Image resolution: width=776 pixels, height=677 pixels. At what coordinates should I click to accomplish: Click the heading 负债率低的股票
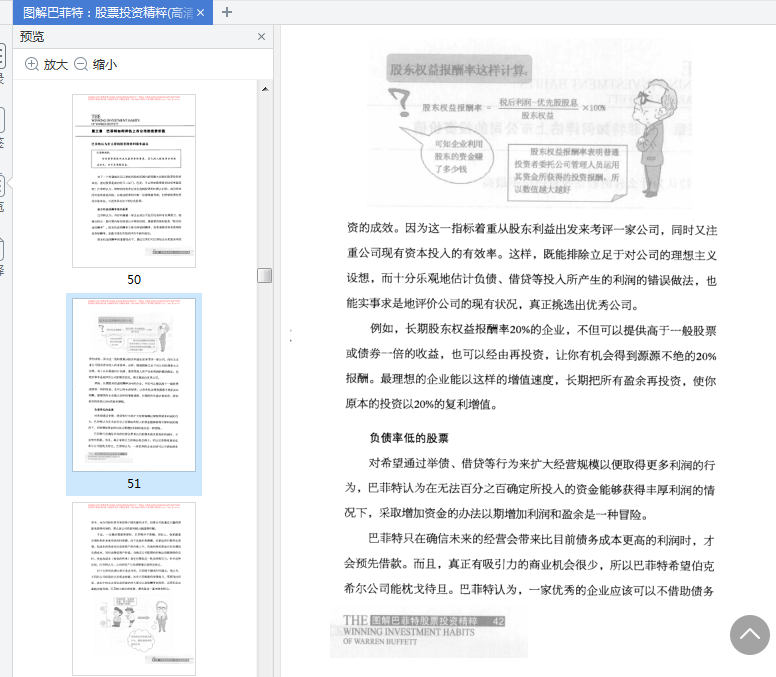click(x=409, y=438)
